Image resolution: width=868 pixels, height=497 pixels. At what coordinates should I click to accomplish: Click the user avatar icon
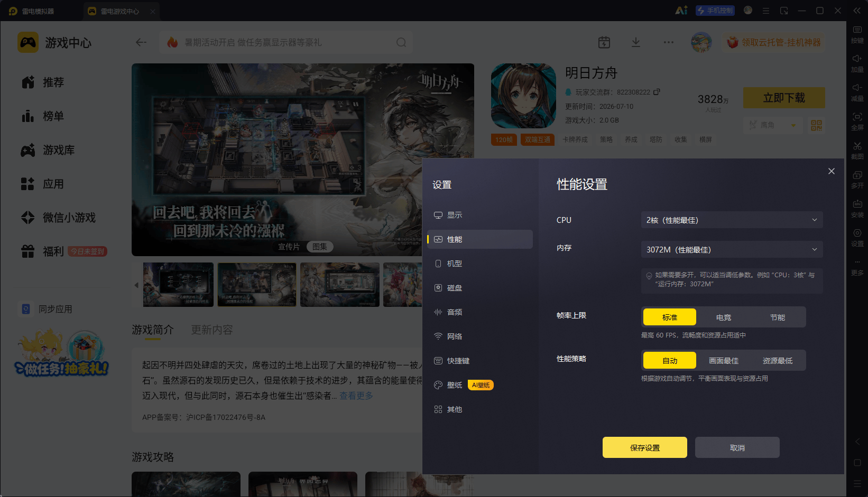click(701, 42)
